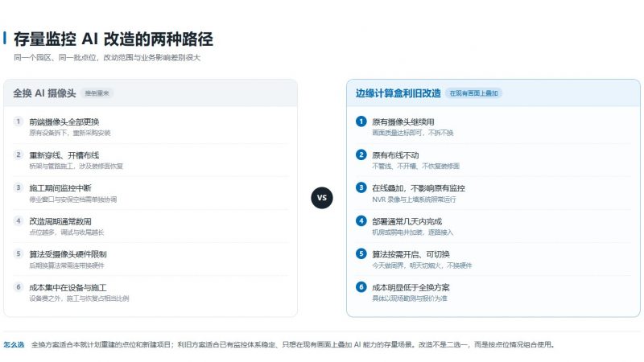Click the item title 成本集中在设备与施工
Screen dimensions: 644x362
68,288
